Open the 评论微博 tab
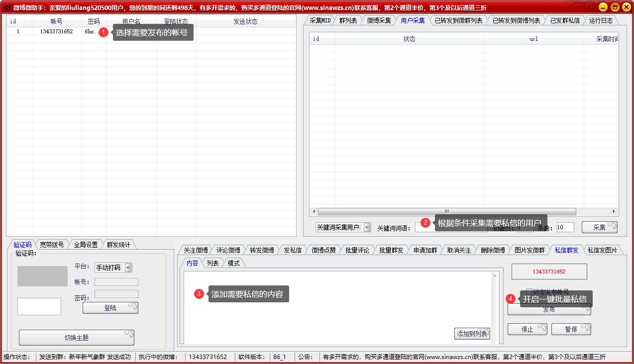Screen dimensions: 634x364 [x=228, y=250]
